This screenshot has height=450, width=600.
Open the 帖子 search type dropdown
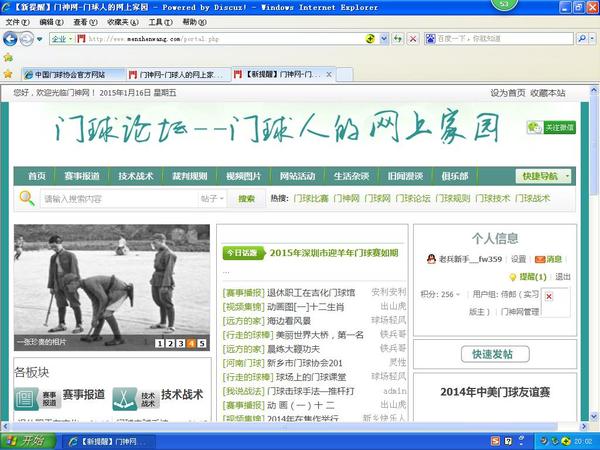[x=211, y=199]
